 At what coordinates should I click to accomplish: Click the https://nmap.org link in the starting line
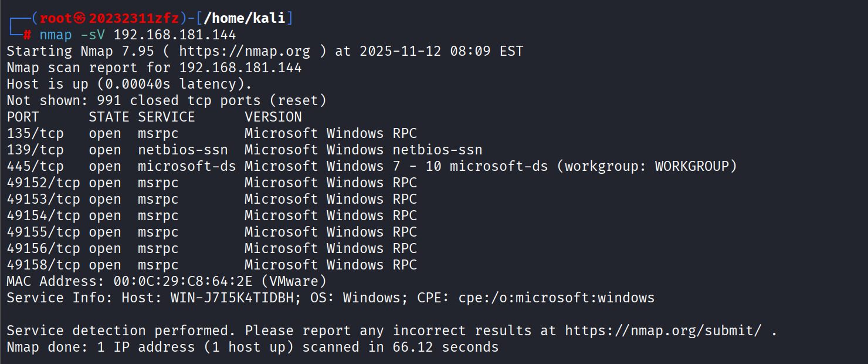coord(245,51)
